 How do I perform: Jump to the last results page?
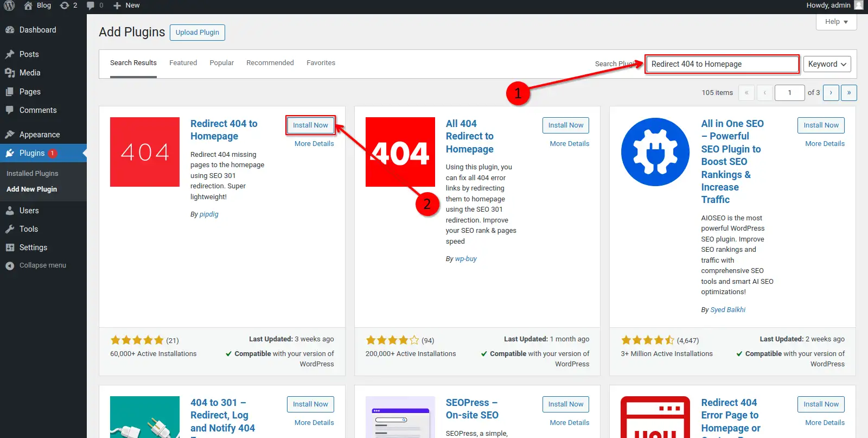[849, 93]
